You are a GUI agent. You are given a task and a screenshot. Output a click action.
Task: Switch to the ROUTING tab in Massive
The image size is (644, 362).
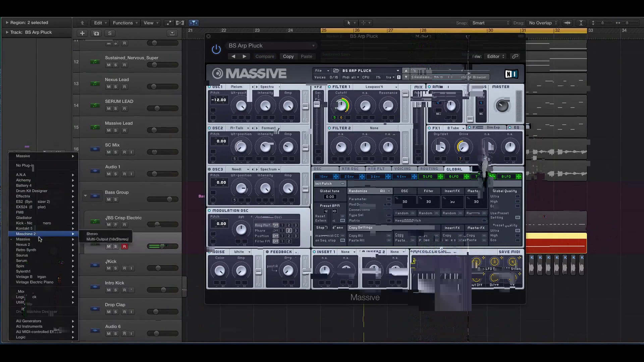[x=429, y=169]
